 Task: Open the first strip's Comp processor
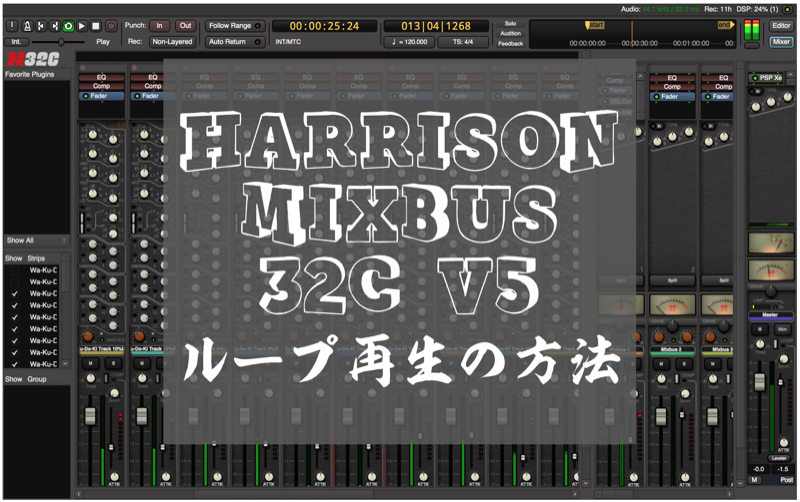pos(101,86)
